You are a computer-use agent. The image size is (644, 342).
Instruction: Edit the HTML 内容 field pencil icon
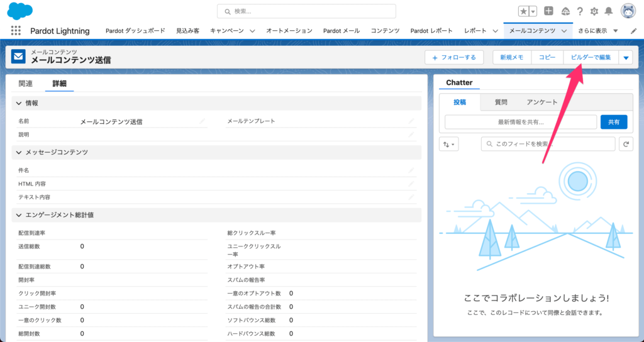click(x=411, y=184)
